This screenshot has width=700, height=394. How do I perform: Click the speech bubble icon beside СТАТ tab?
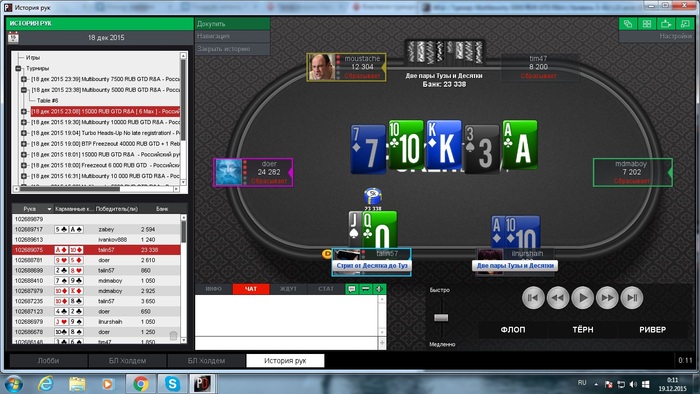(x=352, y=289)
